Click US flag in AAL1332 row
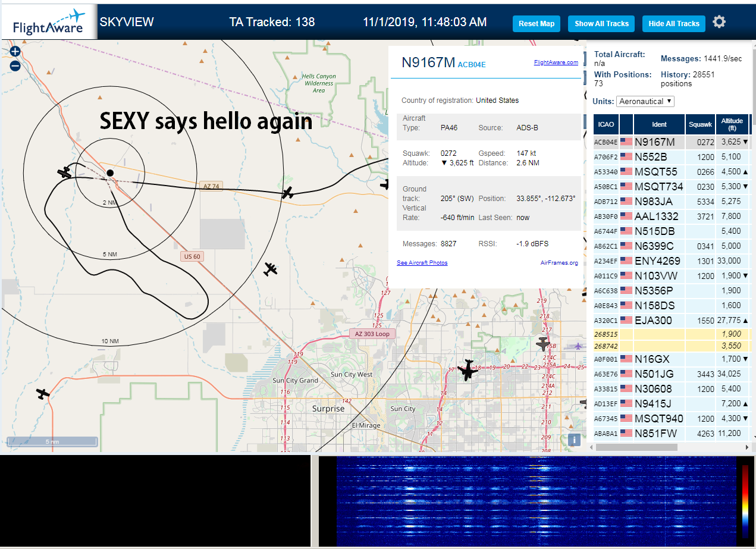756x549 pixels. point(626,217)
